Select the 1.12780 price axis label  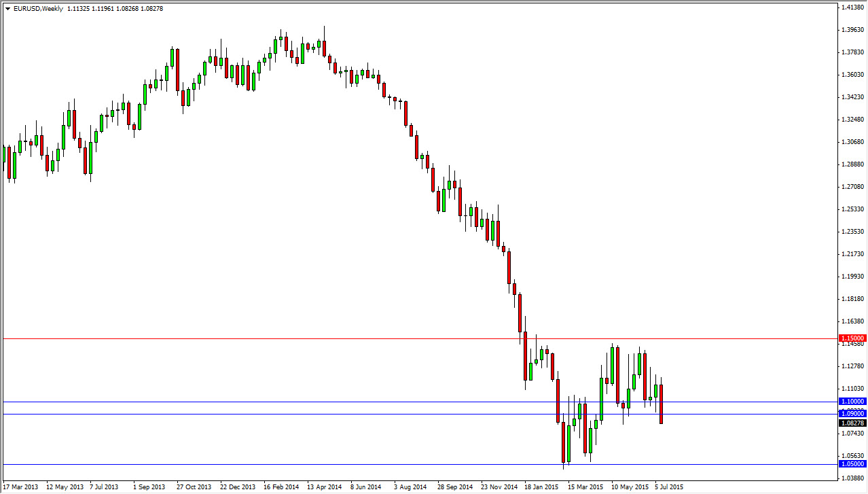tap(851, 366)
